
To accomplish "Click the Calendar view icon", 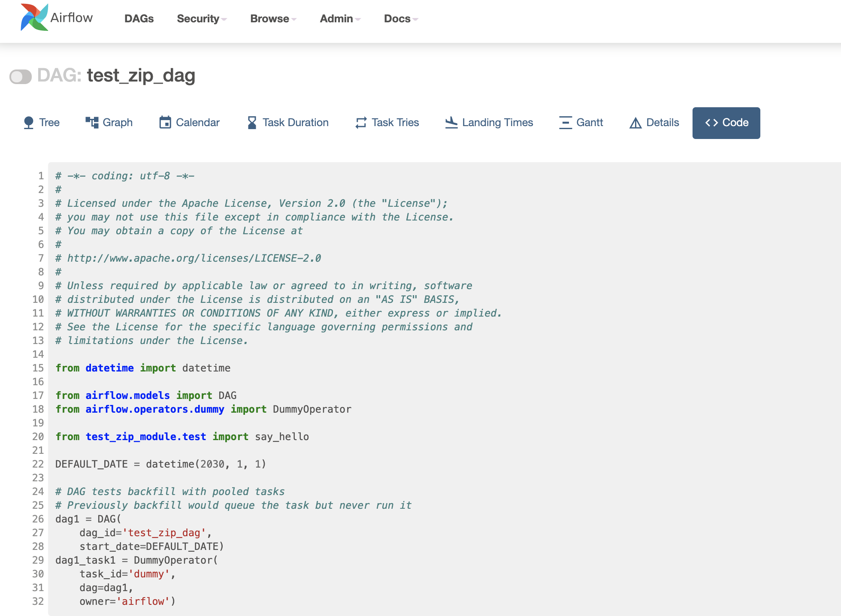I will (165, 122).
